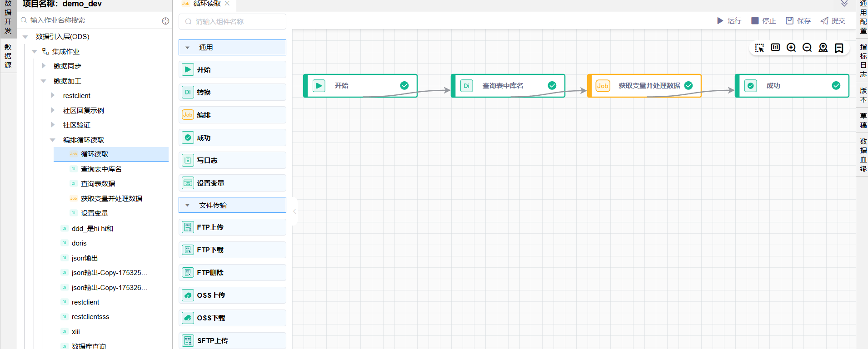Collapse the 通用 component group

(x=187, y=48)
